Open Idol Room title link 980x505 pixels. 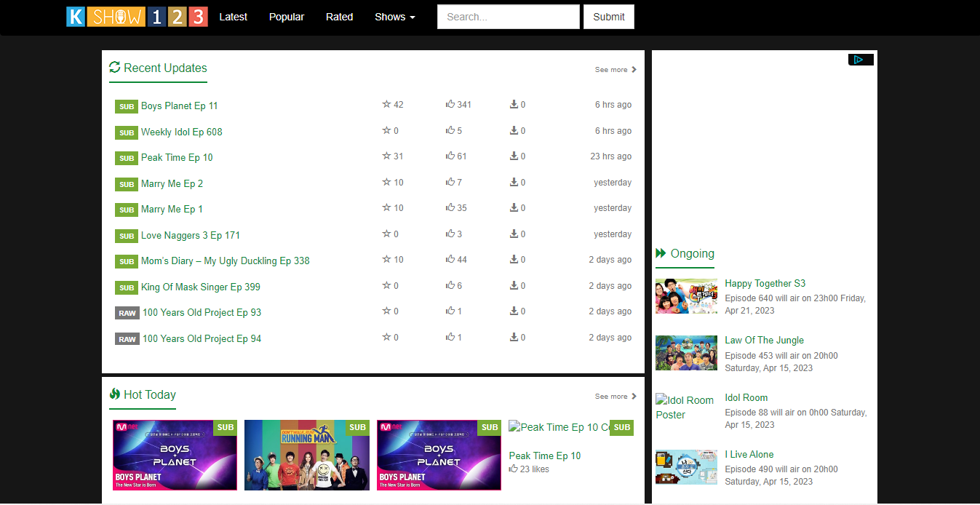746,398
